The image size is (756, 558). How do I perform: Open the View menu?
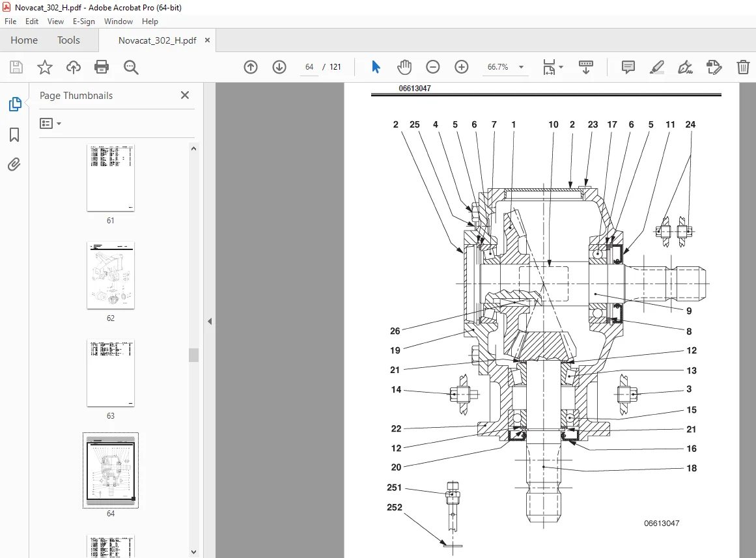55,21
